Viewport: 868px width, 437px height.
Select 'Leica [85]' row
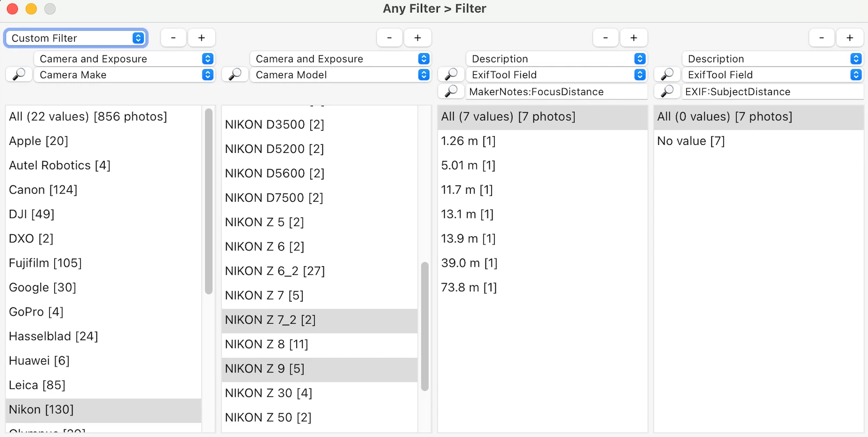104,385
